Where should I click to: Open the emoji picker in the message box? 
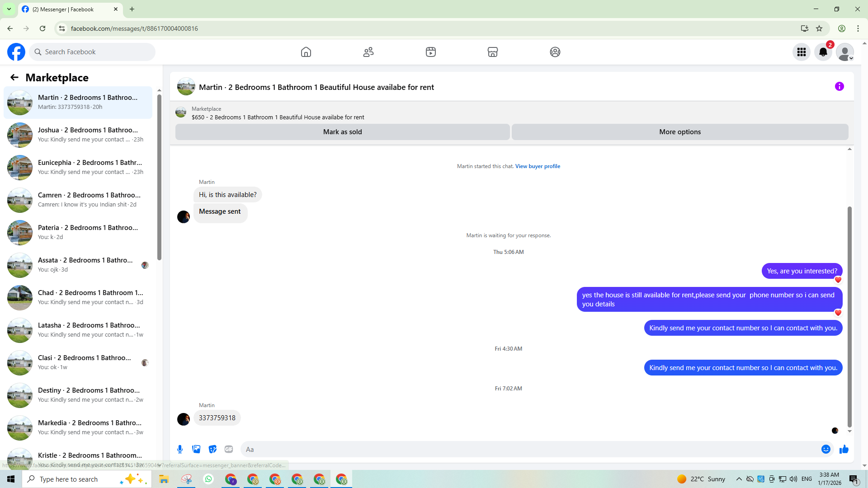tap(826, 449)
